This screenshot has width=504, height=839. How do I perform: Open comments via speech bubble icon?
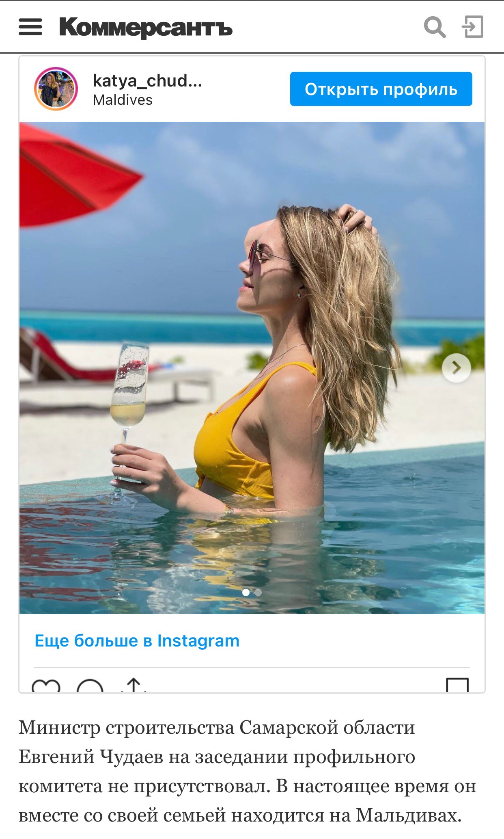90,685
